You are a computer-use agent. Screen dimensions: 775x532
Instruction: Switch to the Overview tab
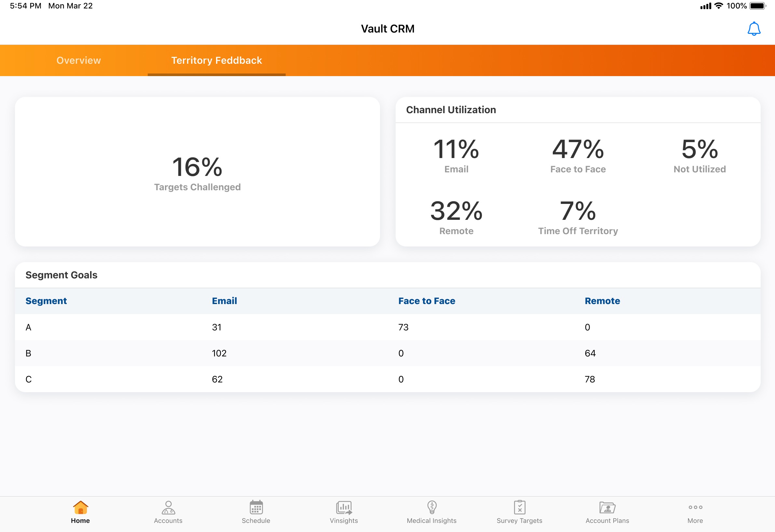click(79, 60)
